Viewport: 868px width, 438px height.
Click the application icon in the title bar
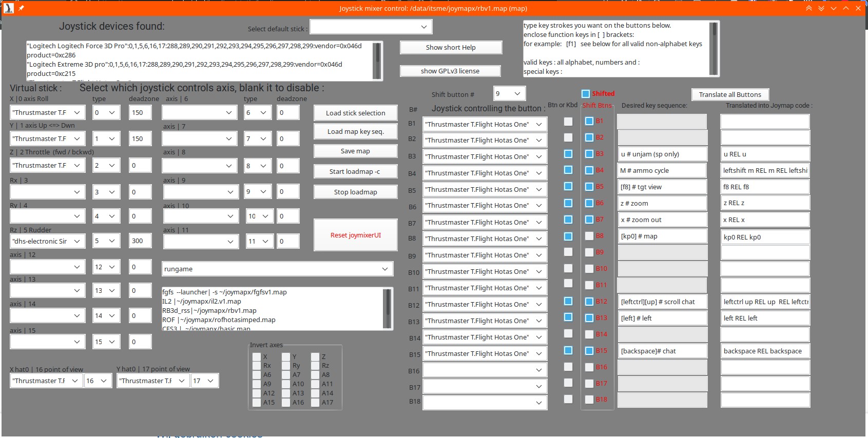coord(9,8)
